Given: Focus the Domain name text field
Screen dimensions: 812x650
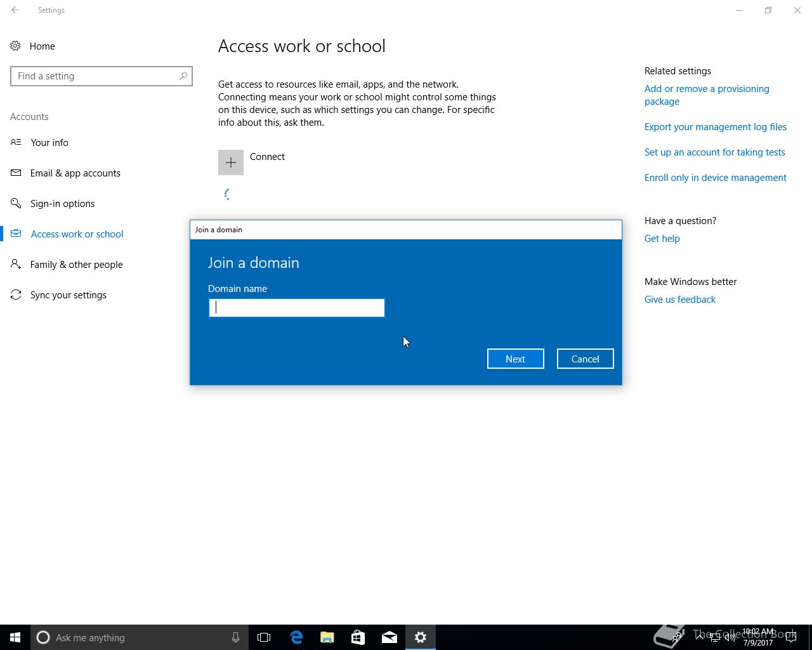Looking at the screenshot, I should click(297, 308).
